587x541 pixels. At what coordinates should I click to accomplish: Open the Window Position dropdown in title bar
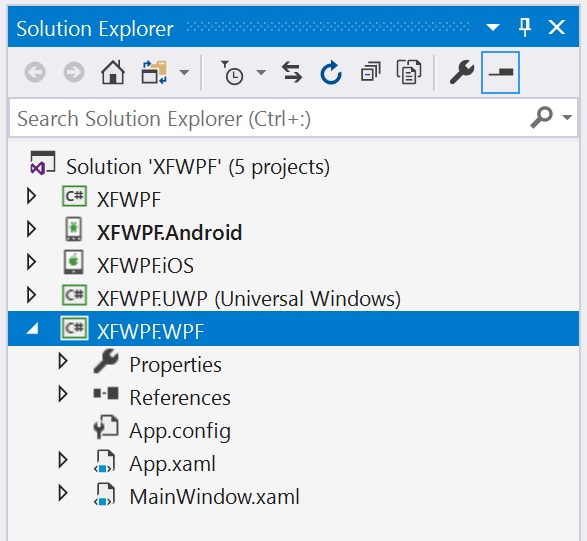[x=493, y=27]
